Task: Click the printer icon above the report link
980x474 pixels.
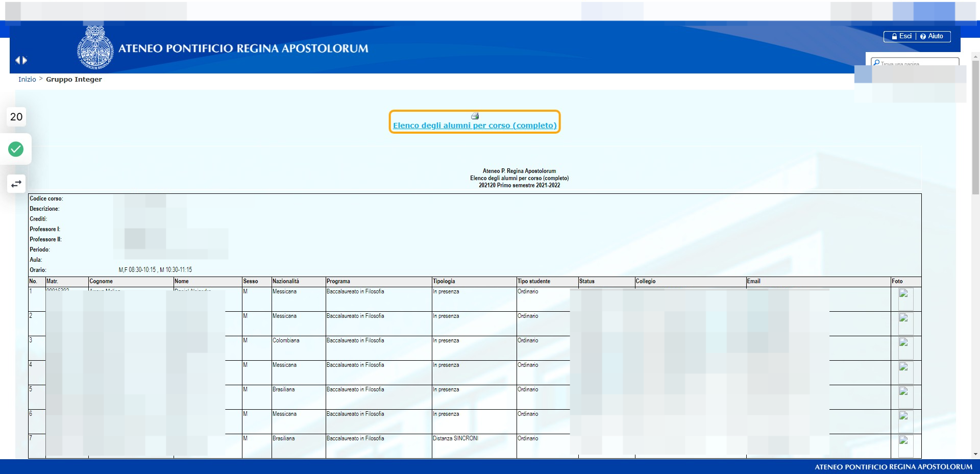Action: pyautogui.click(x=475, y=116)
